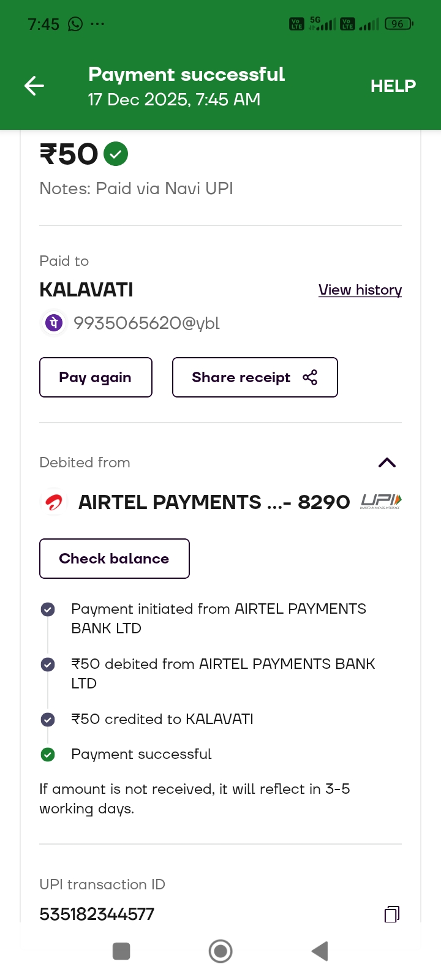This screenshot has width=441, height=980.
Task: Tap the UPI logo
Action: point(380,502)
